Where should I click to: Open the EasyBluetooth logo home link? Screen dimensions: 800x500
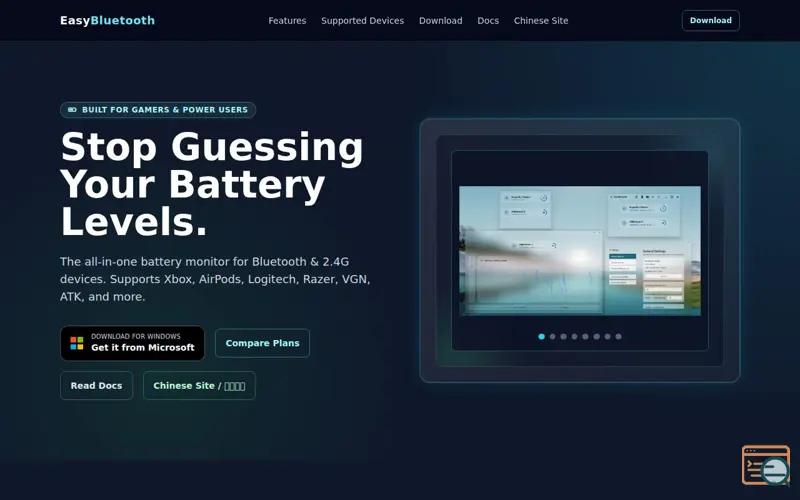pos(107,20)
